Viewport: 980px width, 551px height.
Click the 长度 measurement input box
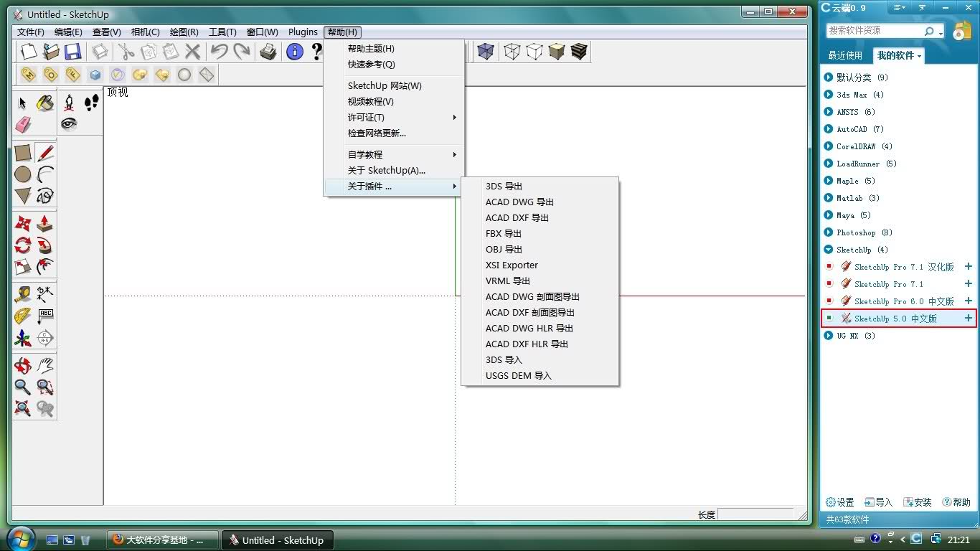point(755,514)
